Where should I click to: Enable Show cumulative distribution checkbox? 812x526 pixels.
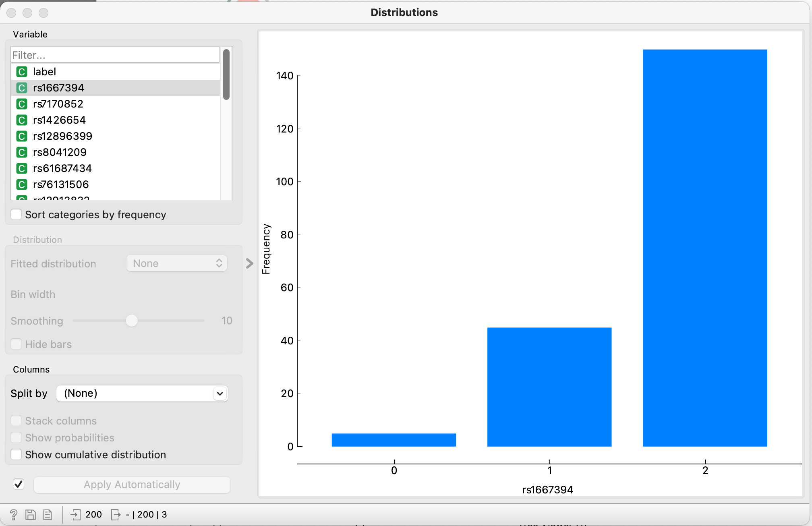pos(17,454)
